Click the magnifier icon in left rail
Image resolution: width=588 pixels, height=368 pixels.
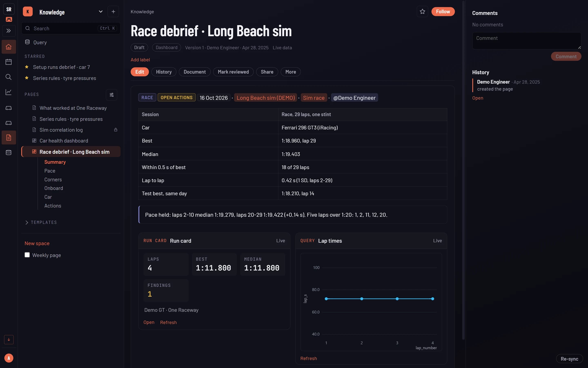coord(9,77)
